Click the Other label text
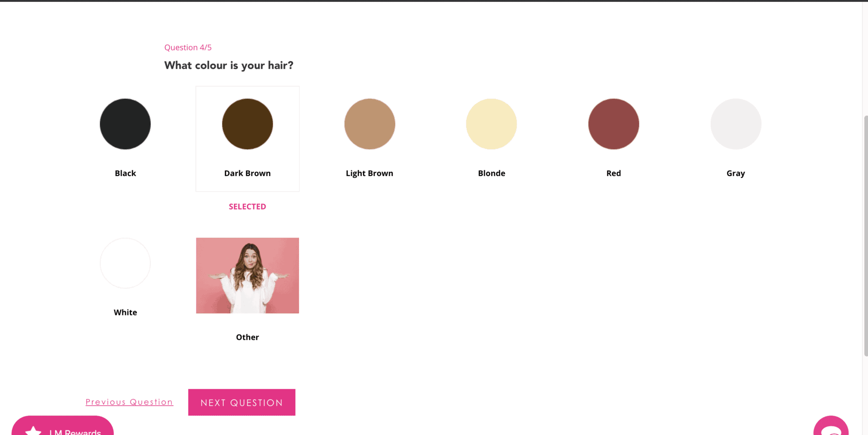 tap(247, 337)
